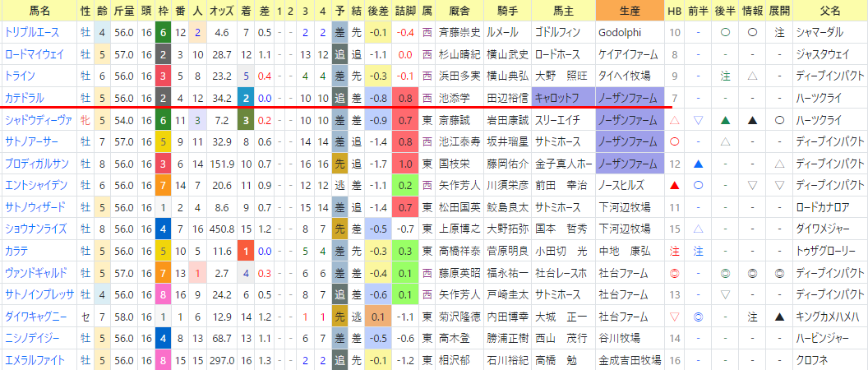Click breeder cell Godolphi
Image resolution: width=868 pixels, height=370 pixels.
(620, 33)
